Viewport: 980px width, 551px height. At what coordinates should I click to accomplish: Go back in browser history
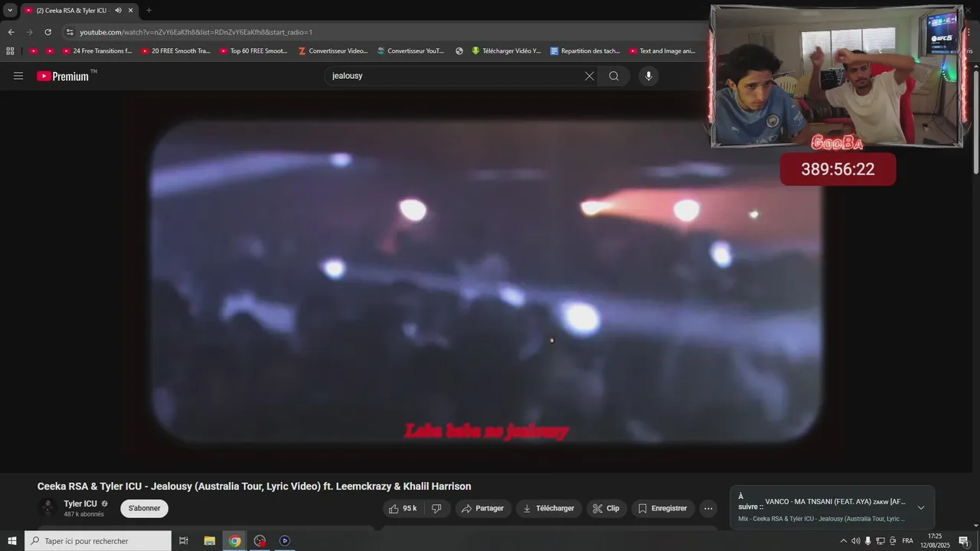(11, 32)
